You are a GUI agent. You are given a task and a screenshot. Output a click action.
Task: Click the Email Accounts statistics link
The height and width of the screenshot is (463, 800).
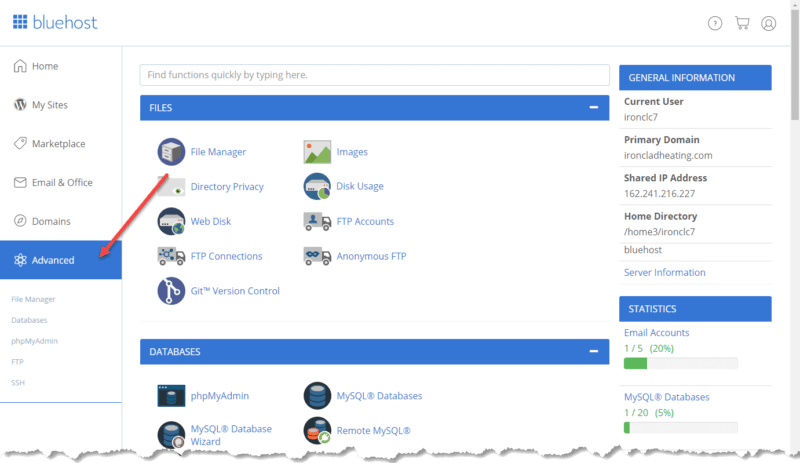pos(656,333)
